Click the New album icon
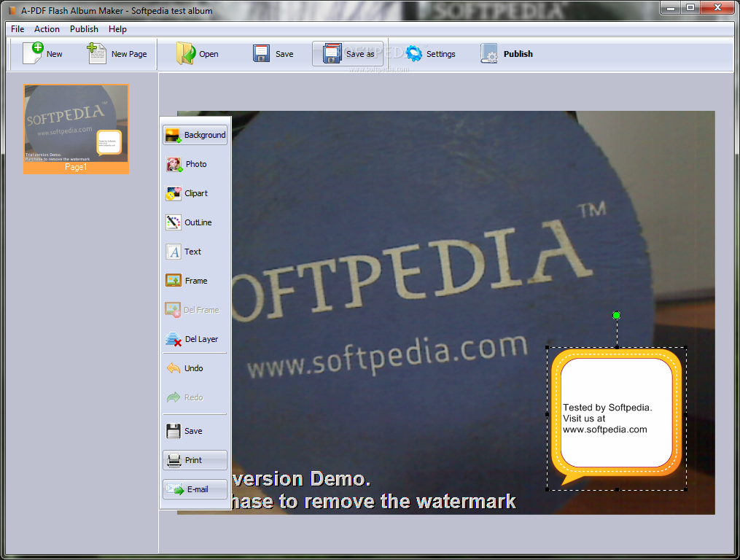Screen dimensions: 740x560 pyautogui.click(x=33, y=53)
